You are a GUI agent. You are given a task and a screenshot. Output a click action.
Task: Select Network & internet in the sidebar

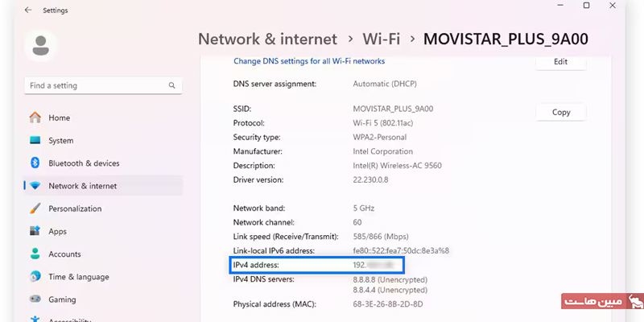point(82,186)
